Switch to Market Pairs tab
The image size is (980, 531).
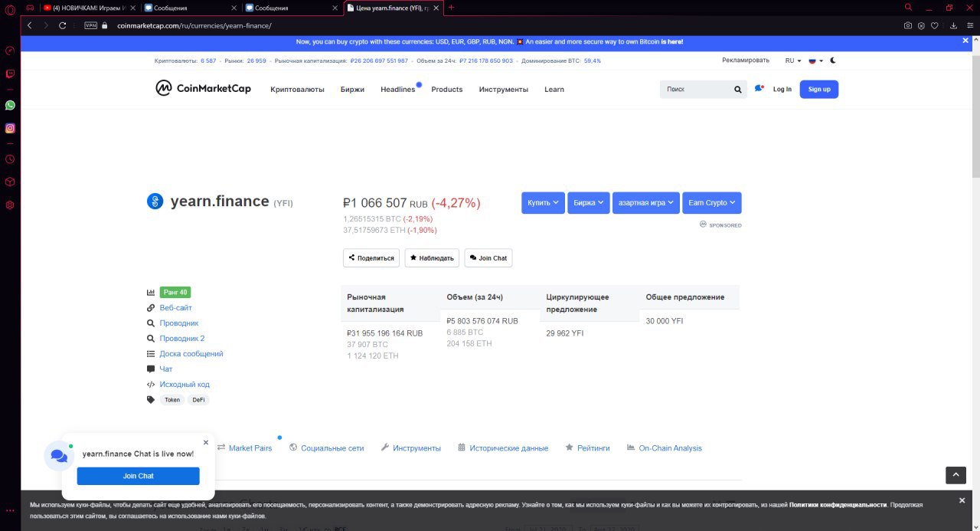point(244,448)
